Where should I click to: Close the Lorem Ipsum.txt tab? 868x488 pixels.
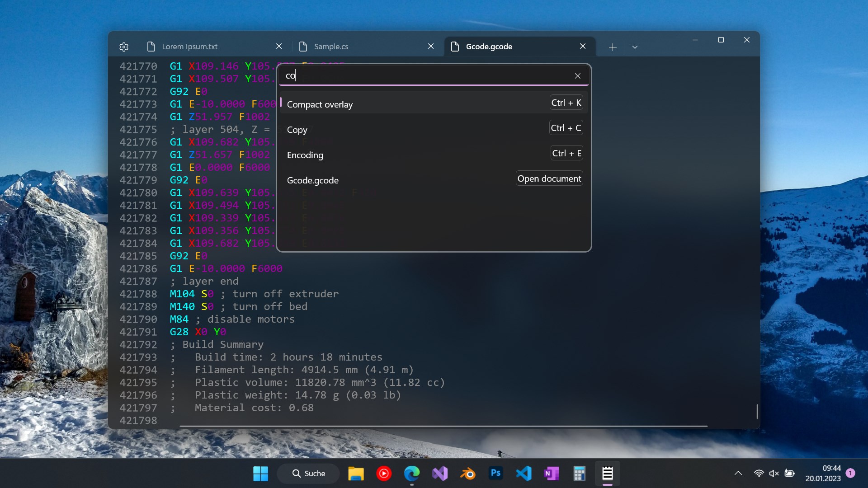tap(279, 46)
